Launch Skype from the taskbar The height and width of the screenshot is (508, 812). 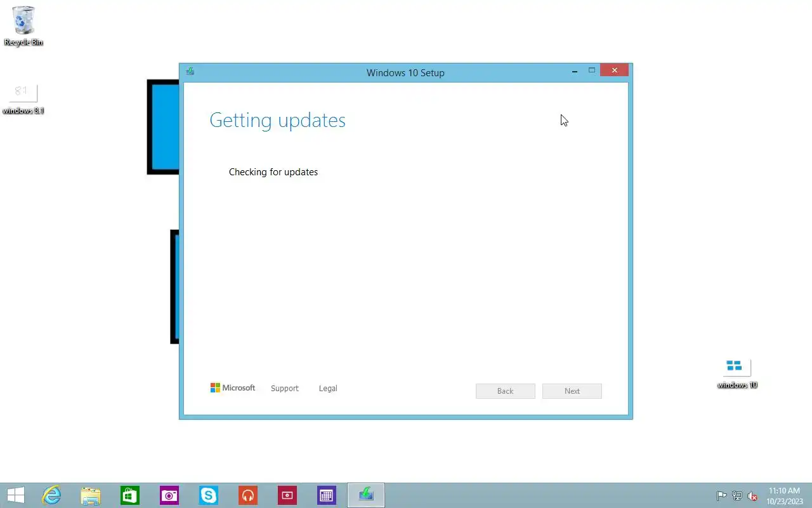click(209, 495)
